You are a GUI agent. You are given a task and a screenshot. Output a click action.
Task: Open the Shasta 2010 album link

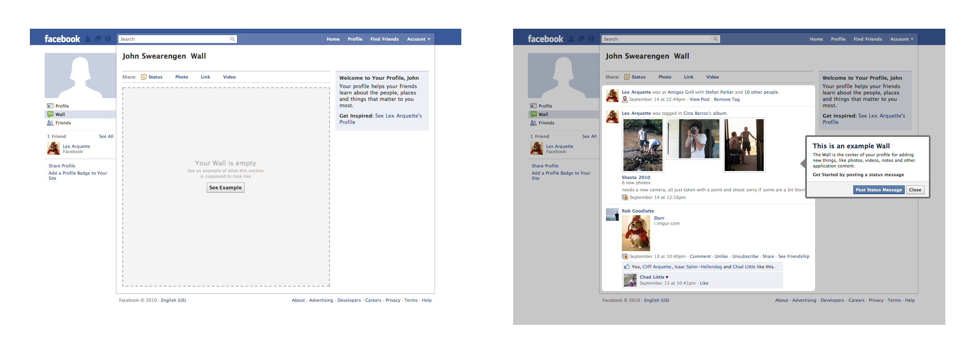point(636,177)
